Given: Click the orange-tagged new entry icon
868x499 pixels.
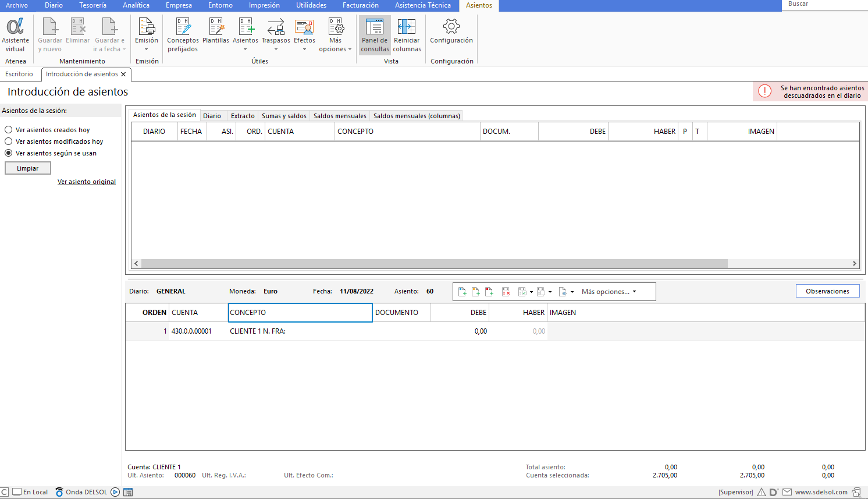Looking at the screenshot, I should click(x=476, y=292).
